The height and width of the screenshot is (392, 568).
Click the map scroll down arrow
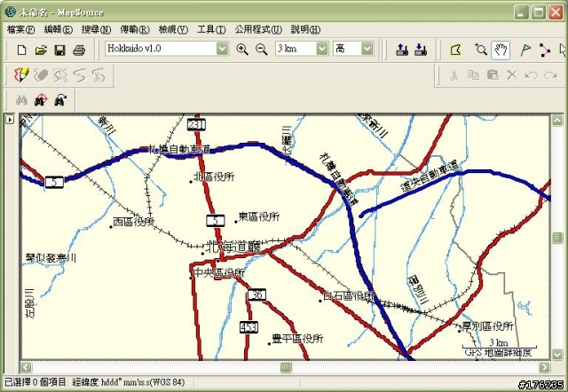(x=557, y=355)
